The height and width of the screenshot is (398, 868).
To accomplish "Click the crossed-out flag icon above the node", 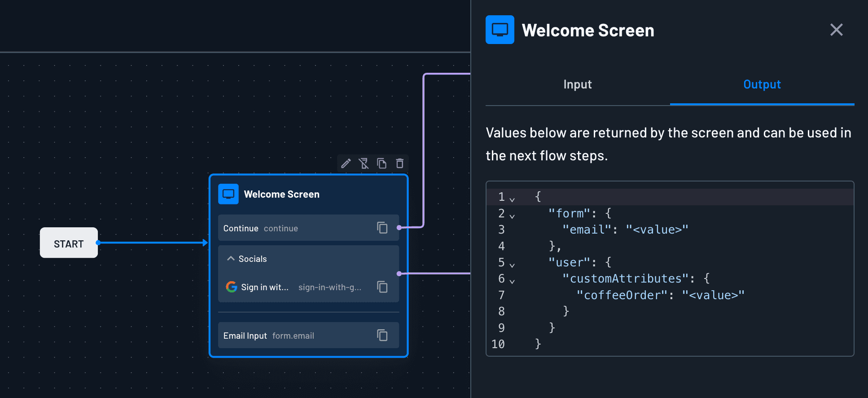I will click(x=364, y=164).
